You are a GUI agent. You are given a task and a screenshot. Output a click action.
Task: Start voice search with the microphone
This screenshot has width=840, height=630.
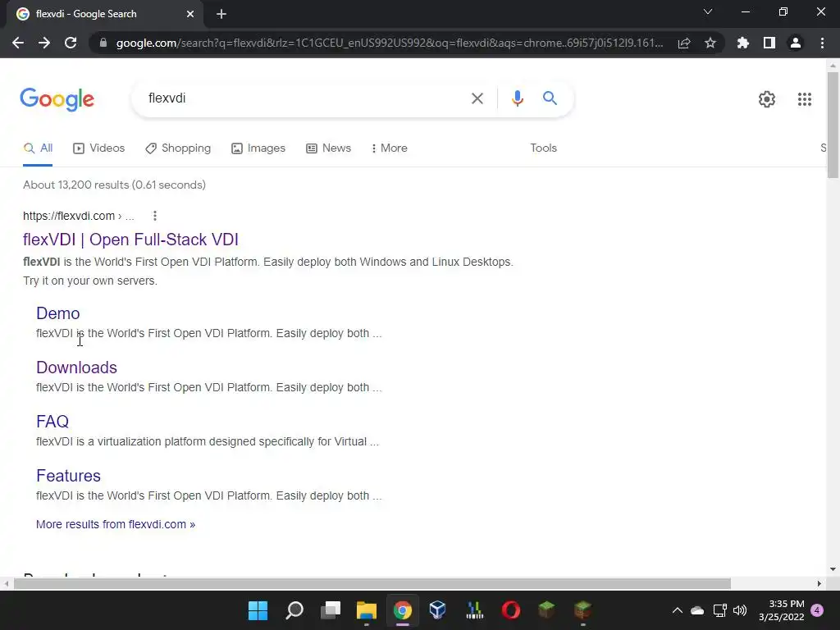click(517, 98)
